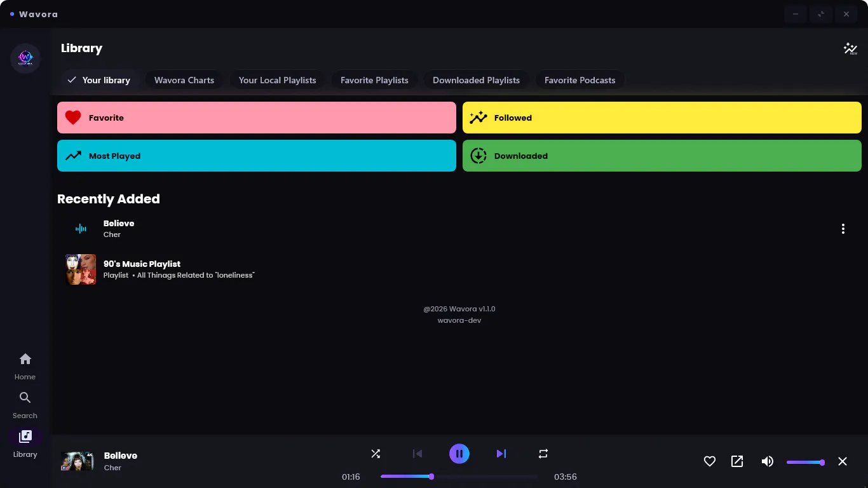Play Believe from Recently Added

tap(459, 229)
